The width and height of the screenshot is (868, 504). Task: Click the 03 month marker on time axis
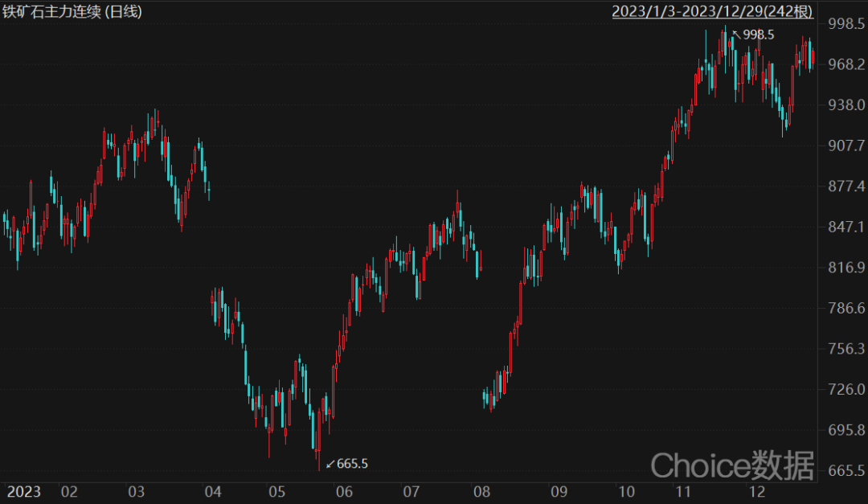[x=136, y=492]
